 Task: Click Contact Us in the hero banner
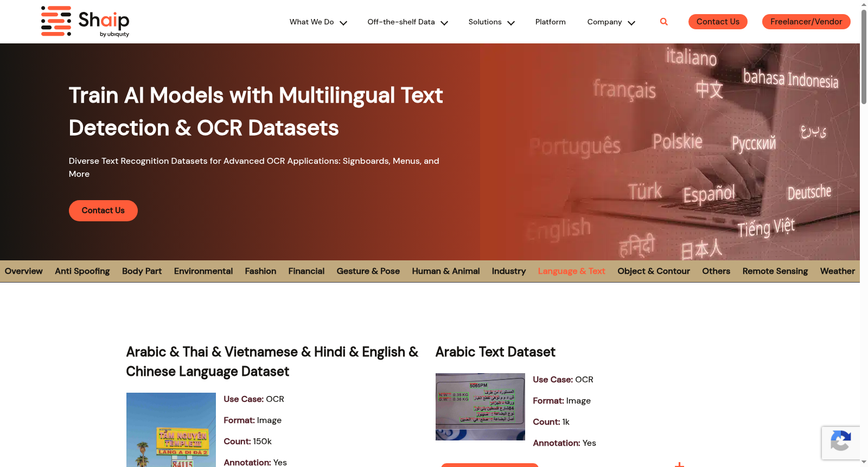103,210
